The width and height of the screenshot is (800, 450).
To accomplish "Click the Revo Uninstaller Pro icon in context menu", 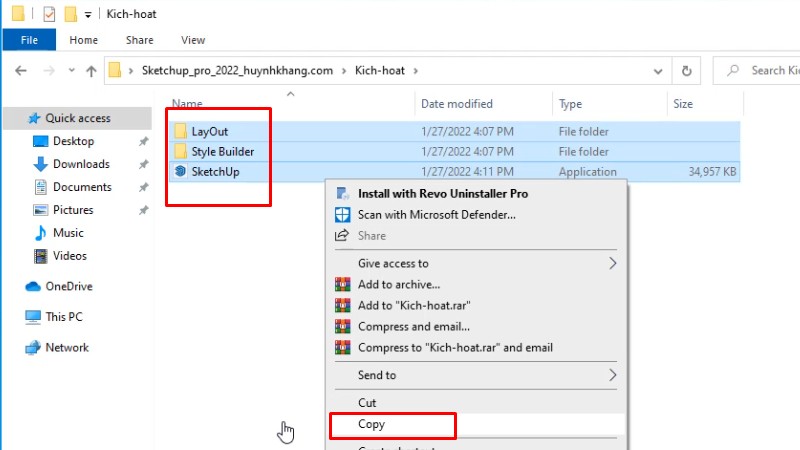I will [x=342, y=194].
